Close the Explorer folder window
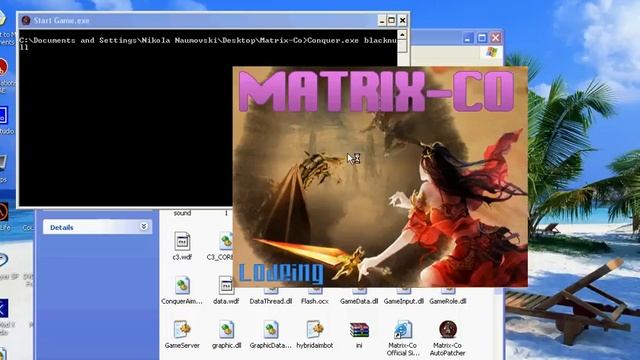Image resolution: width=640 pixels, height=360 pixels. tap(496, 38)
